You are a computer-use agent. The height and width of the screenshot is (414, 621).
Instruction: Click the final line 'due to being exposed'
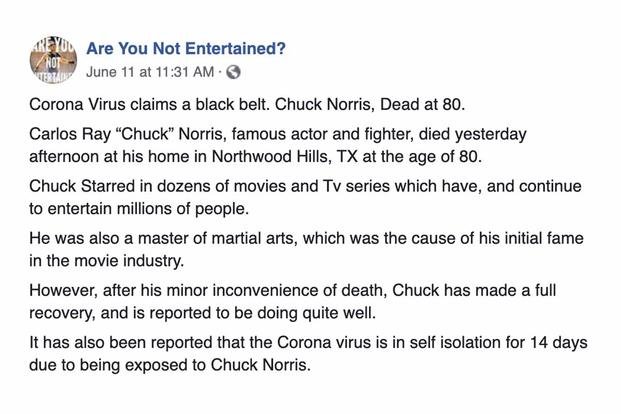[170, 365]
